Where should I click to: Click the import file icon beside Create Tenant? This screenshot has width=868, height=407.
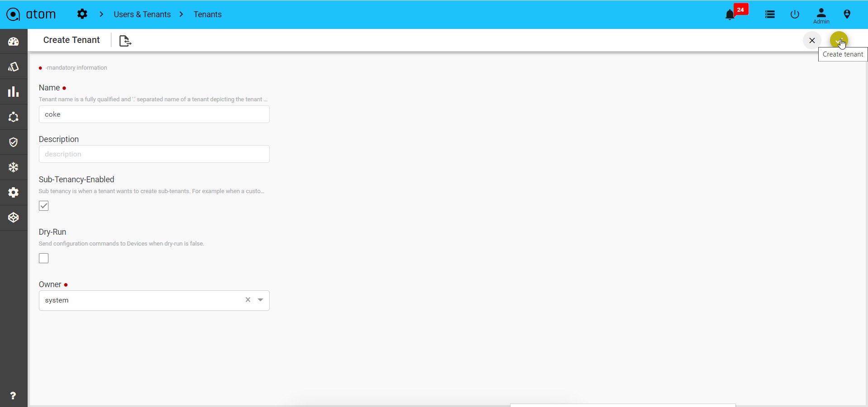click(125, 41)
